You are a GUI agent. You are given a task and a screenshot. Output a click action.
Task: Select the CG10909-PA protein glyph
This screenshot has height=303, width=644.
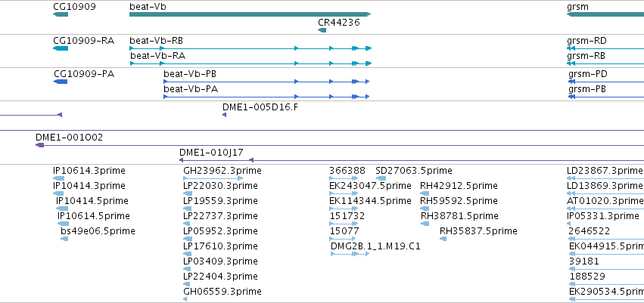(61, 82)
